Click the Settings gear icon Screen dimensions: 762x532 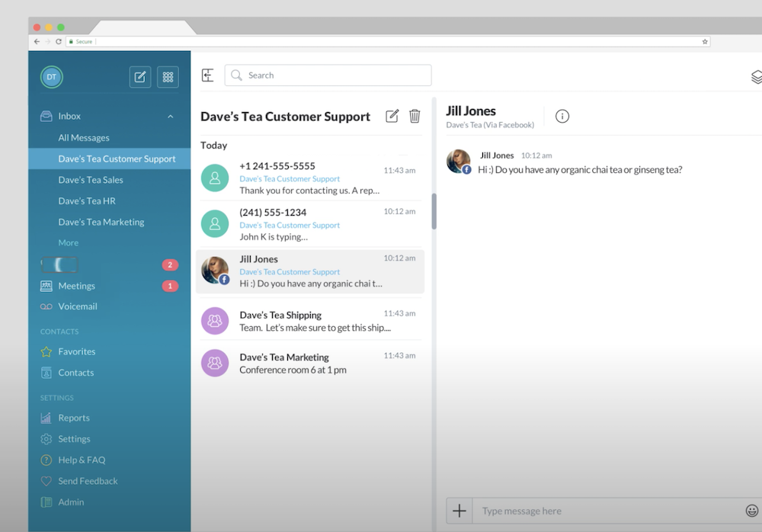click(46, 439)
